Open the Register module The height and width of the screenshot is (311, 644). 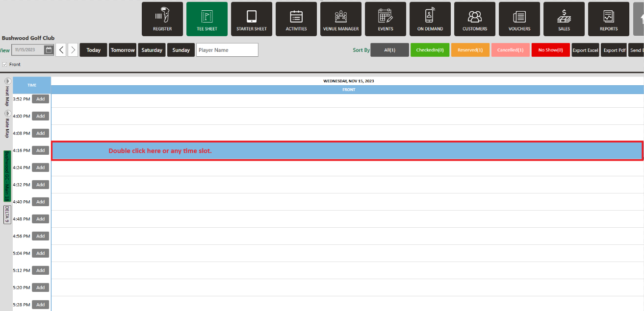coord(162,19)
